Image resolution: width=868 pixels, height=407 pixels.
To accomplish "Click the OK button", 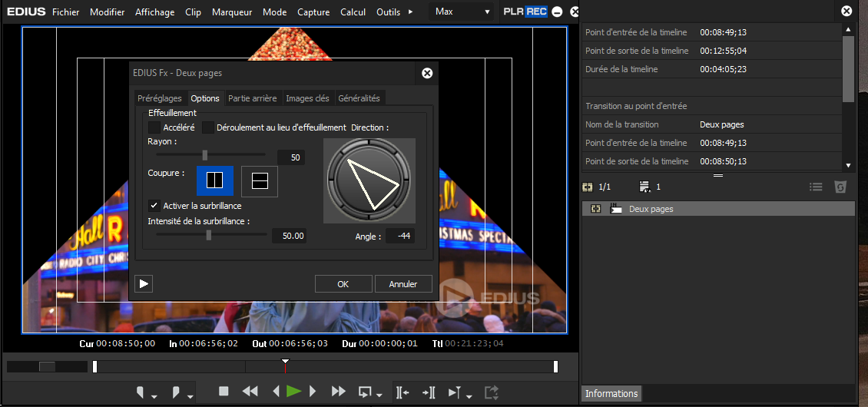I will (x=343, y=284).
